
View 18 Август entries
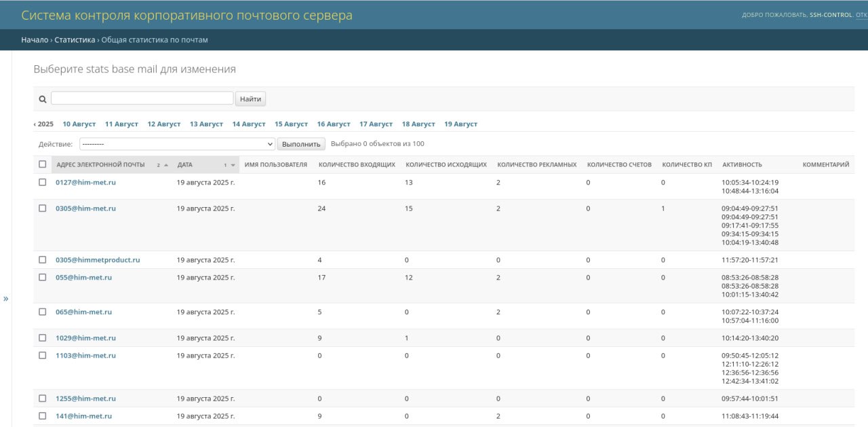pos(418,124)
